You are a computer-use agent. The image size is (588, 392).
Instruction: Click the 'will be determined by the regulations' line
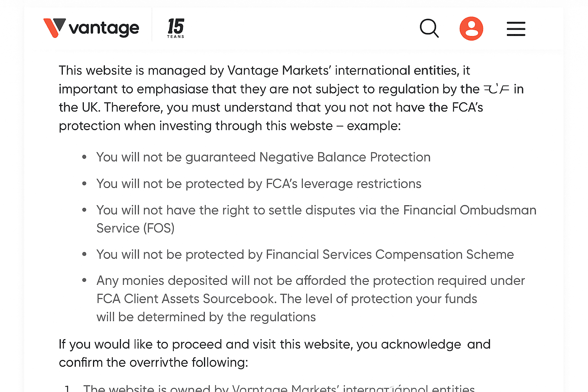point(206,317)
